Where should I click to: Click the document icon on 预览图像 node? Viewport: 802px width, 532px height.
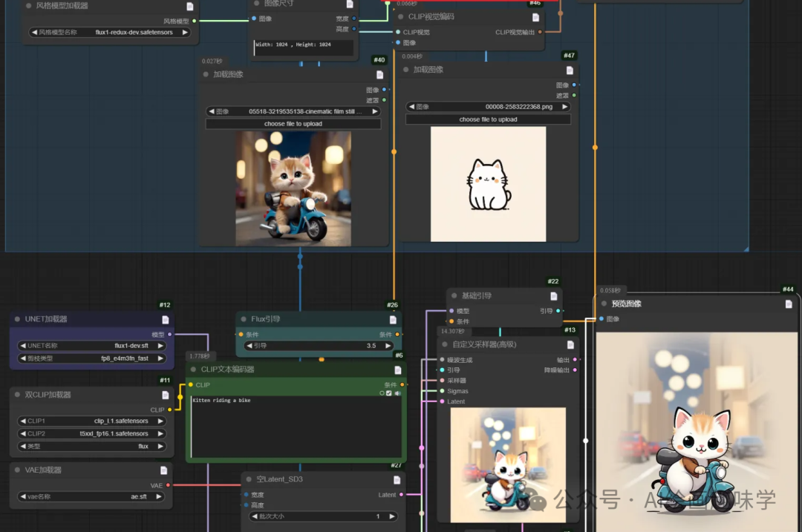pos(789,304)
